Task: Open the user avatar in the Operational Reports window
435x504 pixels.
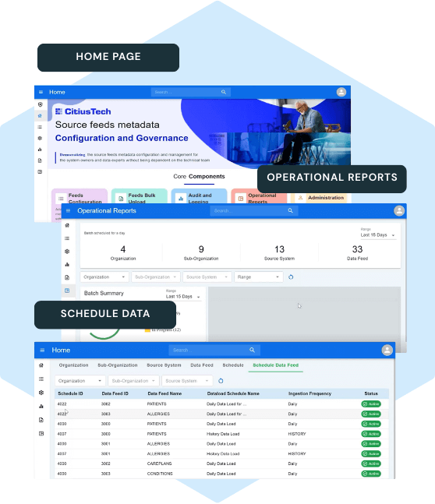Action: click(x=399, y=210)
